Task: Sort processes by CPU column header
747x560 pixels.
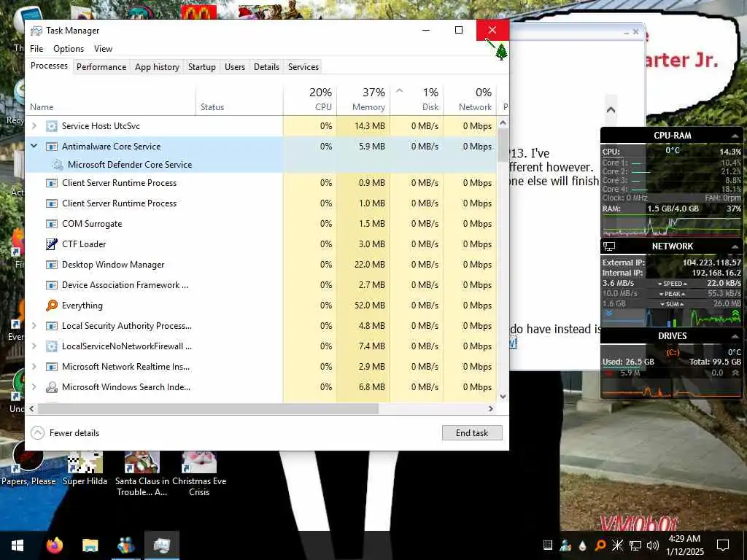Action: pyautogui.click(x=310, y=100)
